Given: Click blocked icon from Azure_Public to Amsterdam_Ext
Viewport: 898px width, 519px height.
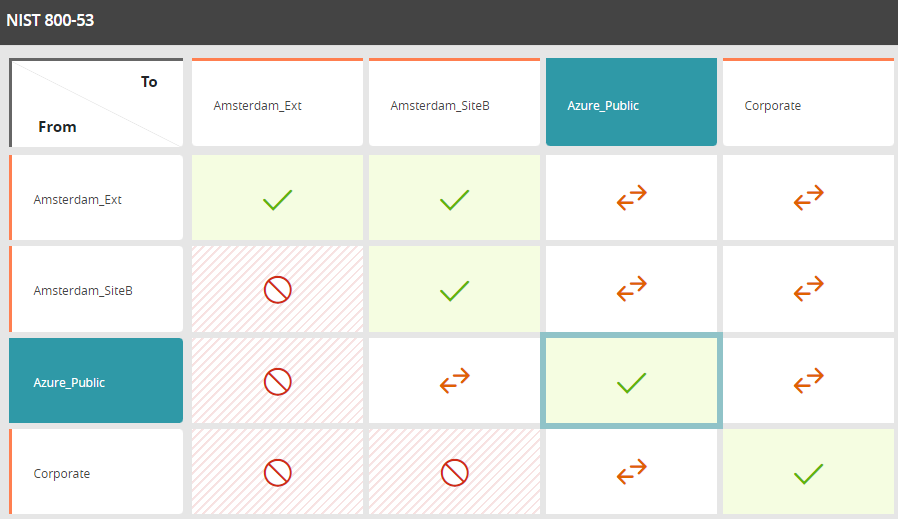Looking at the screenshot, I should coord(277,381).
